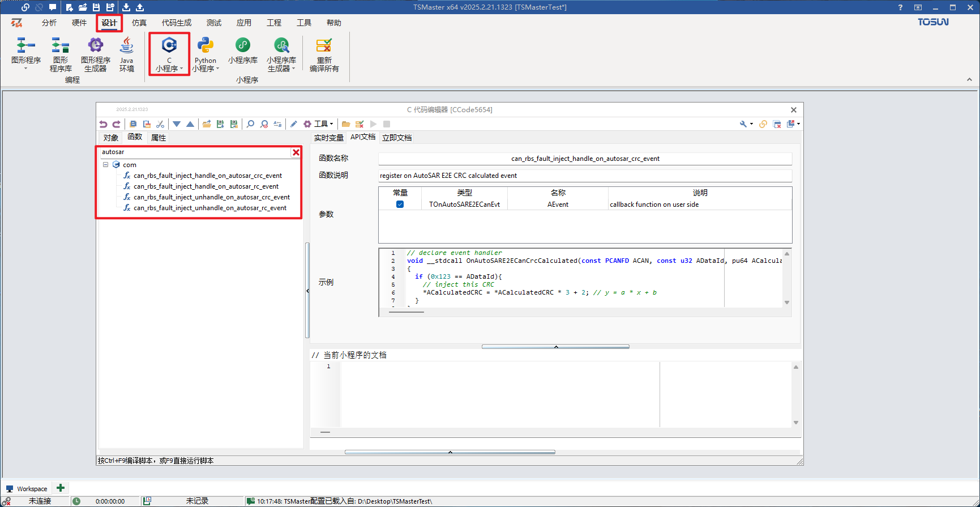
Task: Open the C 小程序 (C mini-program) tool
Action: tap(169, 54)
